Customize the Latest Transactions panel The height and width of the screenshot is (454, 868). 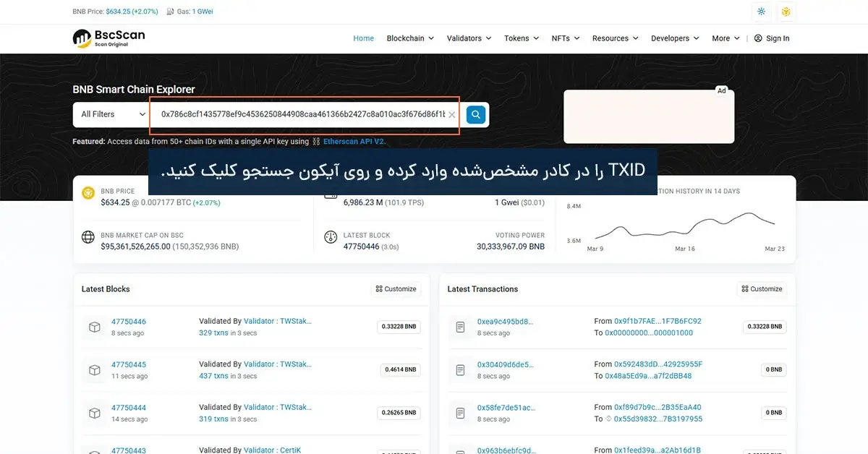point(762,289)
